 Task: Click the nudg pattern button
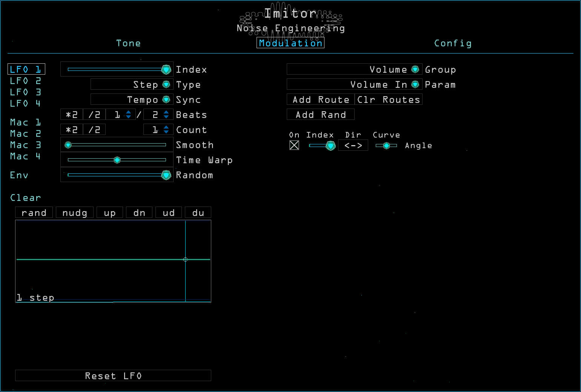(x=75, y=212)
